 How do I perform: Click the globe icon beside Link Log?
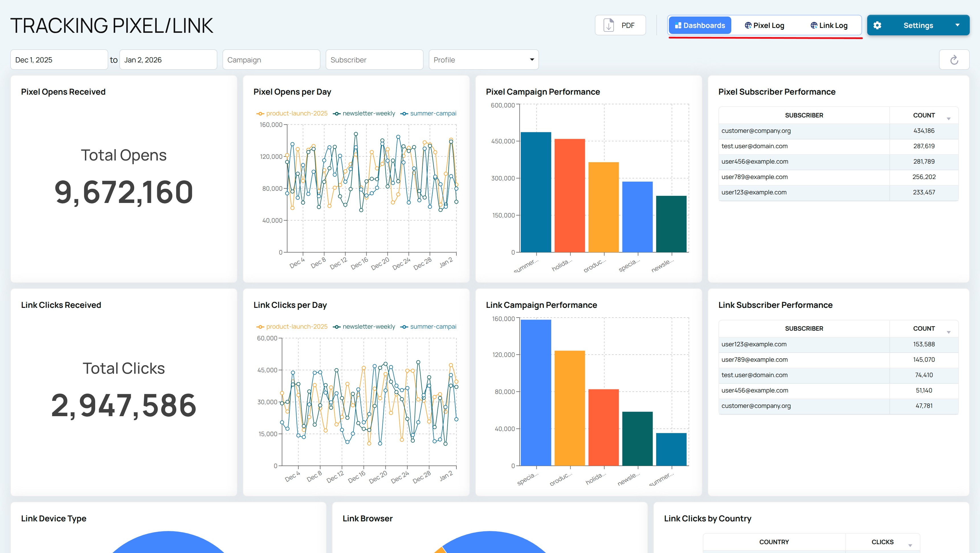tap(813, 25)
